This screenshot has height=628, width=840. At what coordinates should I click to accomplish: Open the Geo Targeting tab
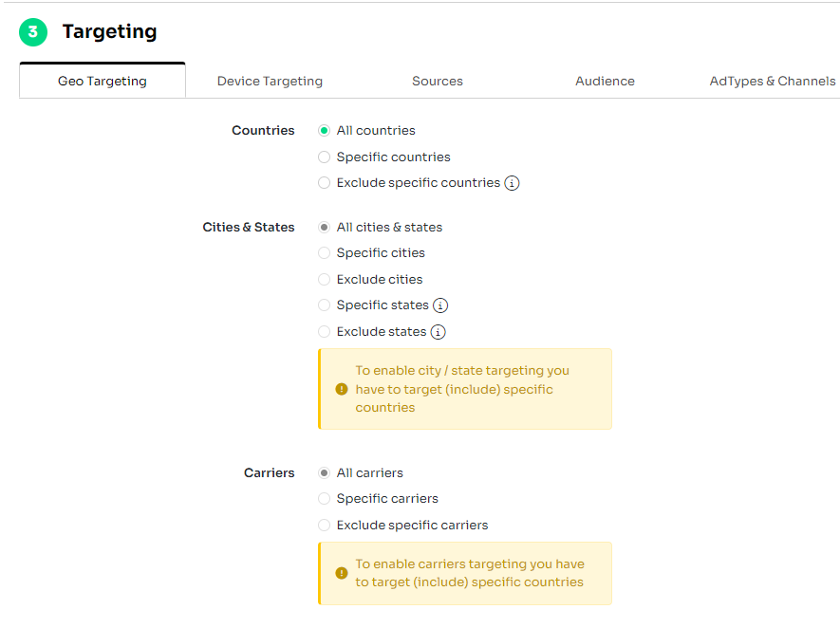click(103, 81)
